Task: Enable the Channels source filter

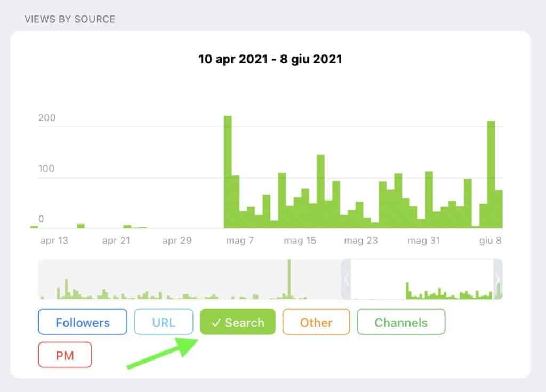Action: [401, 322]
